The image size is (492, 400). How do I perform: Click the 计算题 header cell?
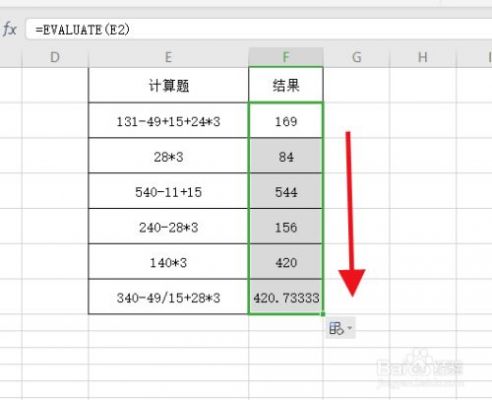coord(168,85)
